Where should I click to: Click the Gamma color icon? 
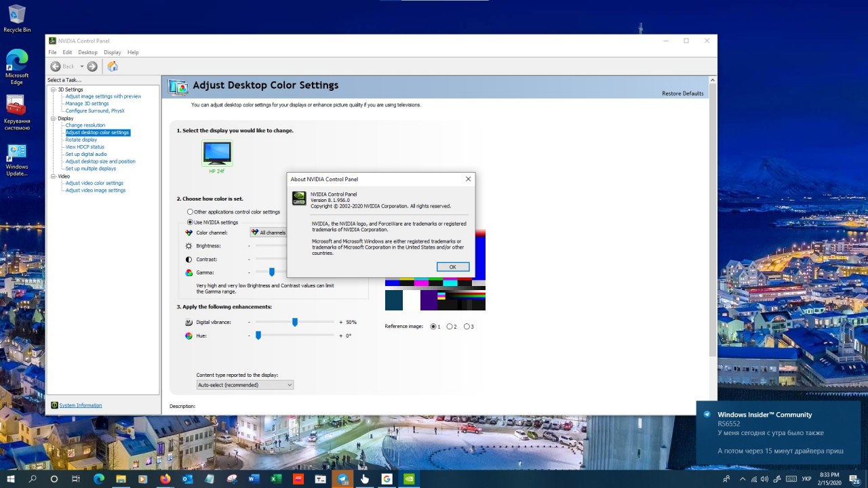(x=189, y=272)
